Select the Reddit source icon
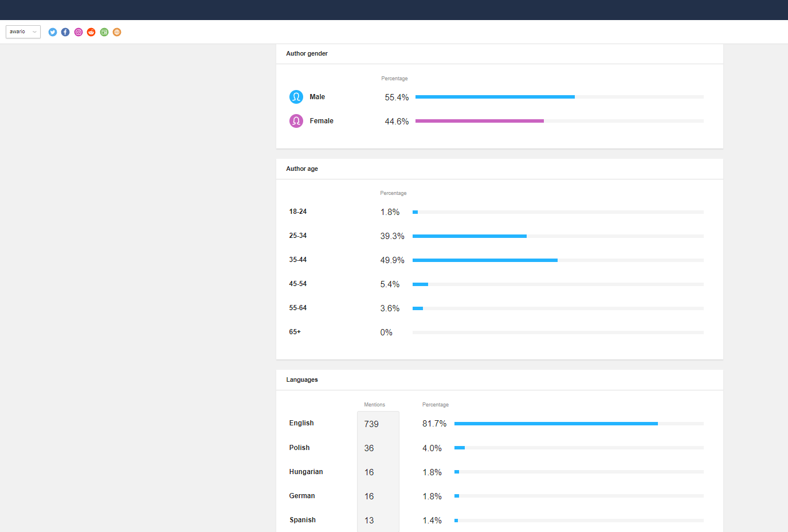The image size is (788, 532). point(91,32)
